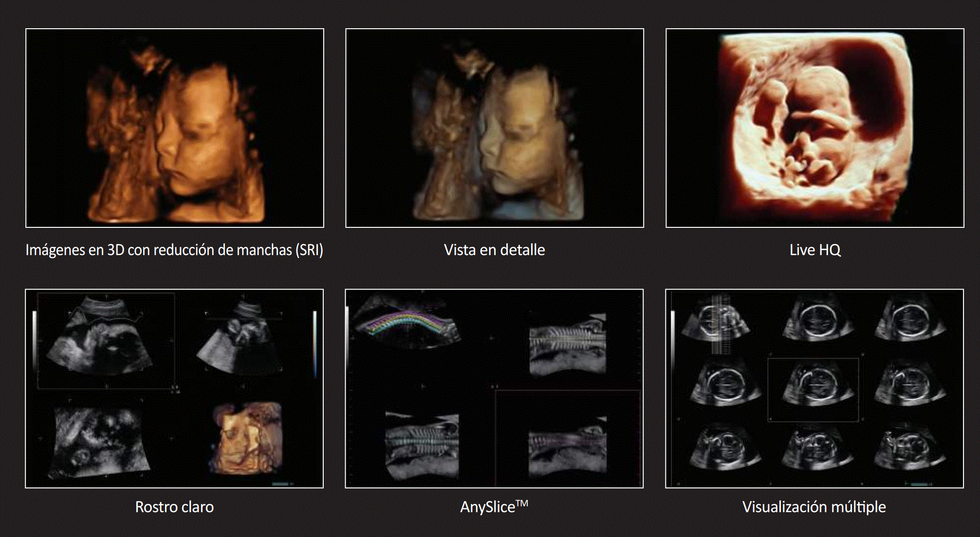Open the AnySlice spine panel
This screenshot has height=537, width=980.
494,389
